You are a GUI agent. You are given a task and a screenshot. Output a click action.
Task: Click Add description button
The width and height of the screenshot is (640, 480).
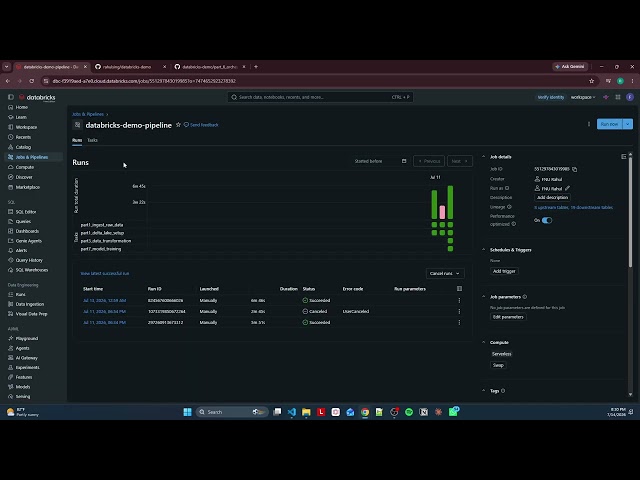(552, 198)
